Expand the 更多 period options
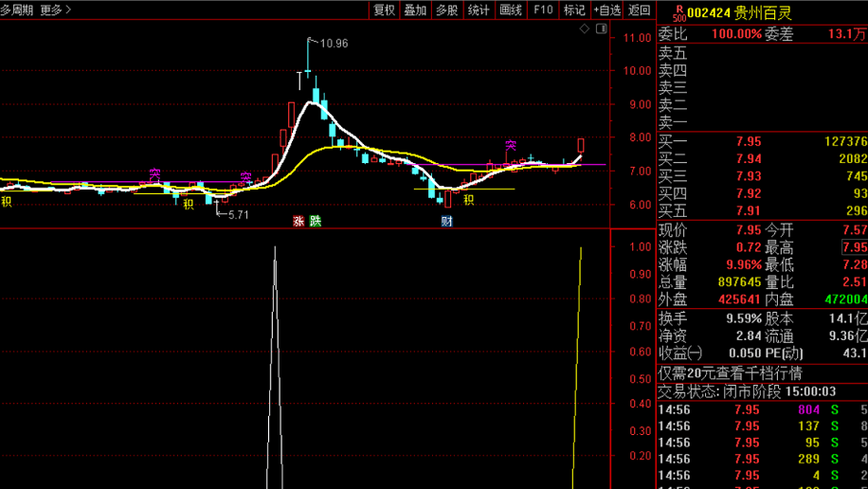Screen dimensions: 868x489 pyautogui.click(x=55, y=10)
